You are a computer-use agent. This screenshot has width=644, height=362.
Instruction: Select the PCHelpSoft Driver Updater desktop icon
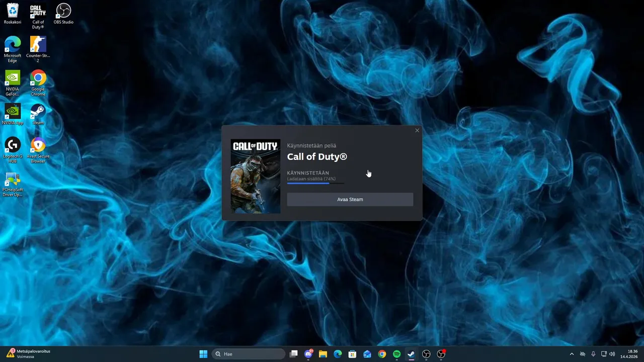pyautogui.click(x=13, y=185)
